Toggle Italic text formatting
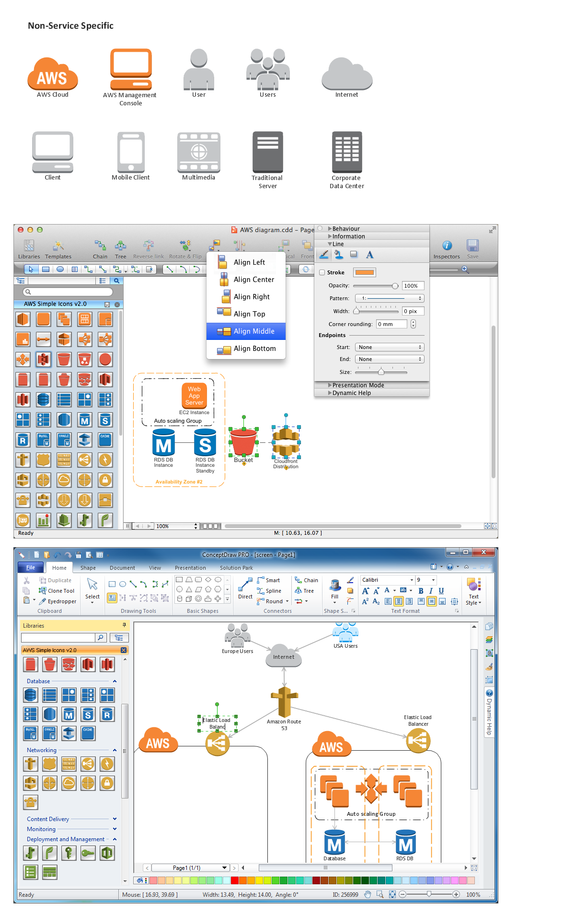Image resolution: width=575 pixels, height=924 pixels. (431, 591)
